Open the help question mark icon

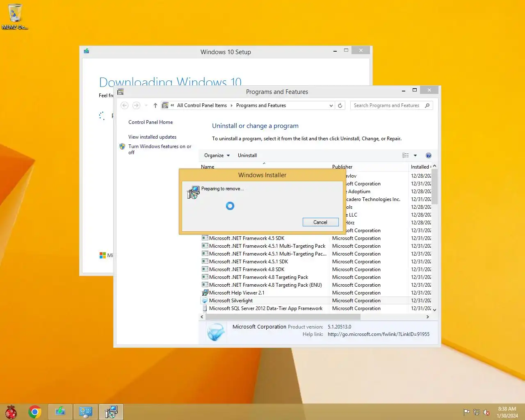(x=429, y=155)
